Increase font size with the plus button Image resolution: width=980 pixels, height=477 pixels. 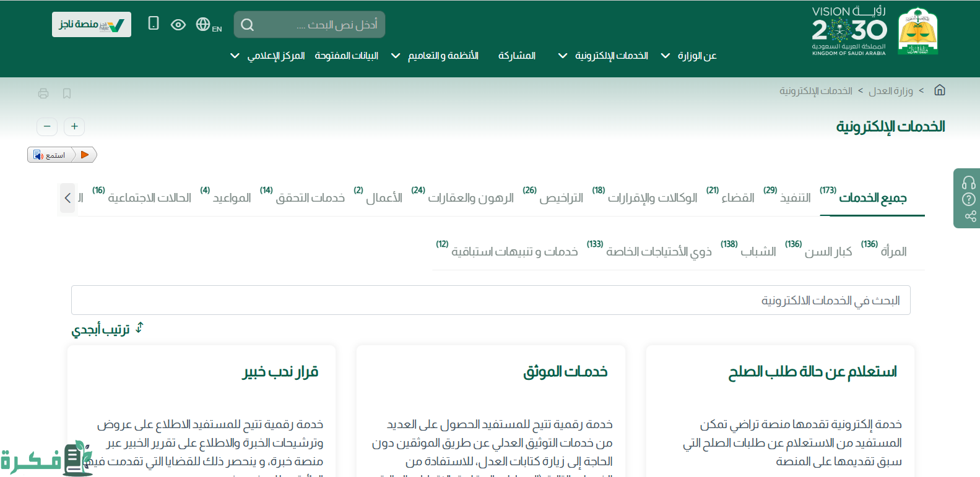[x=74, y=127]
